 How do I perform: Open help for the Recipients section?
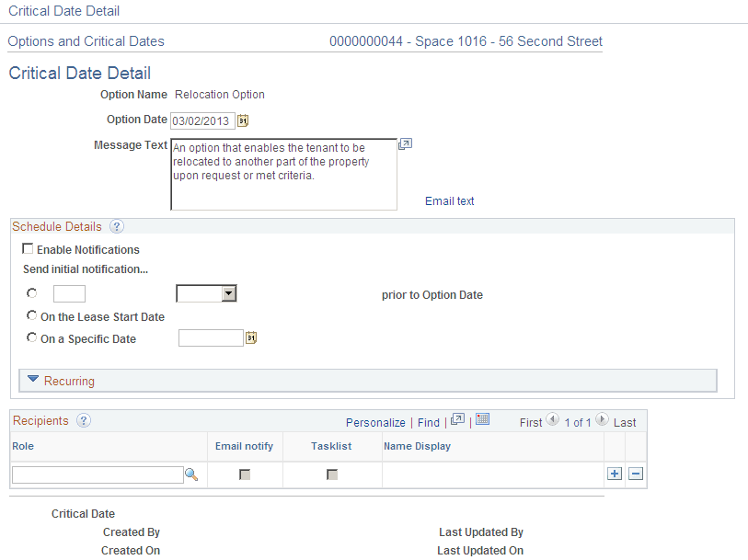pos(83,420)
